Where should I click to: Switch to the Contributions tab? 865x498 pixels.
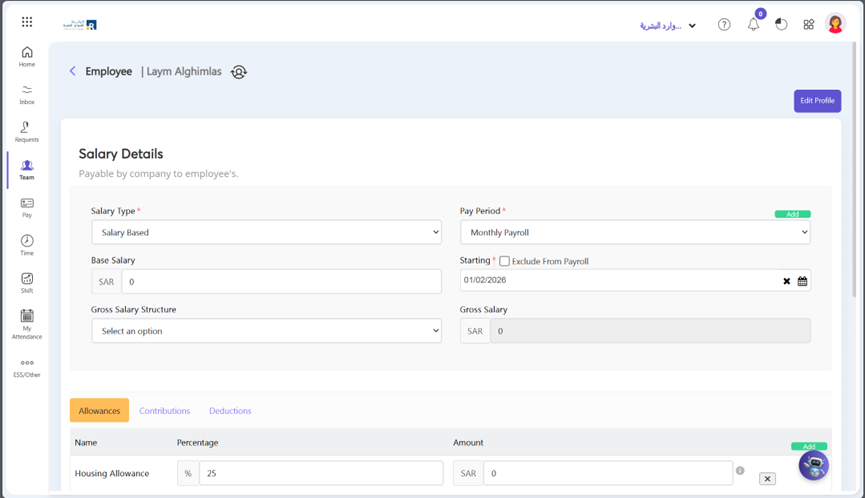click(x=164, y=411)
